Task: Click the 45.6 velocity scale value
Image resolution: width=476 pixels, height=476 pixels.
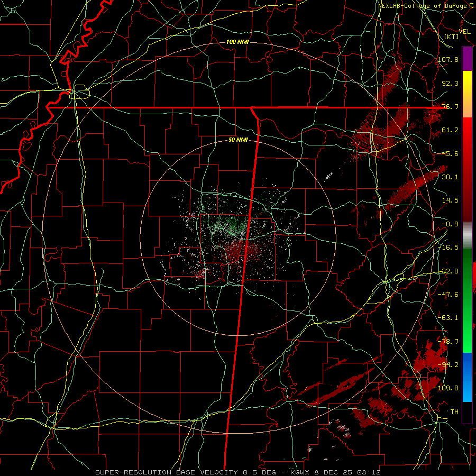Action: [x=450, y=153]
